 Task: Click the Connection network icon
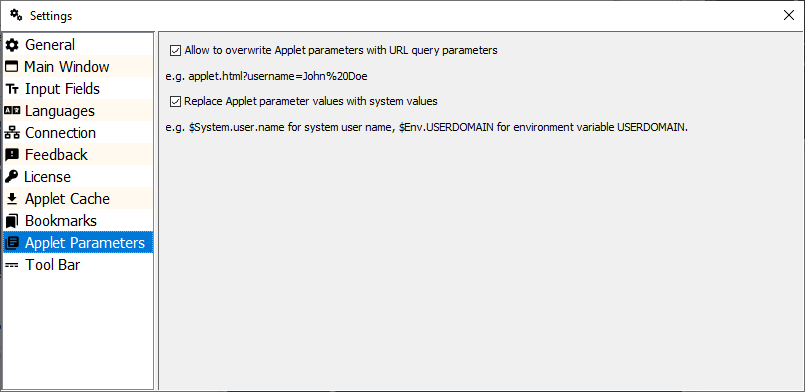(12, 133)
